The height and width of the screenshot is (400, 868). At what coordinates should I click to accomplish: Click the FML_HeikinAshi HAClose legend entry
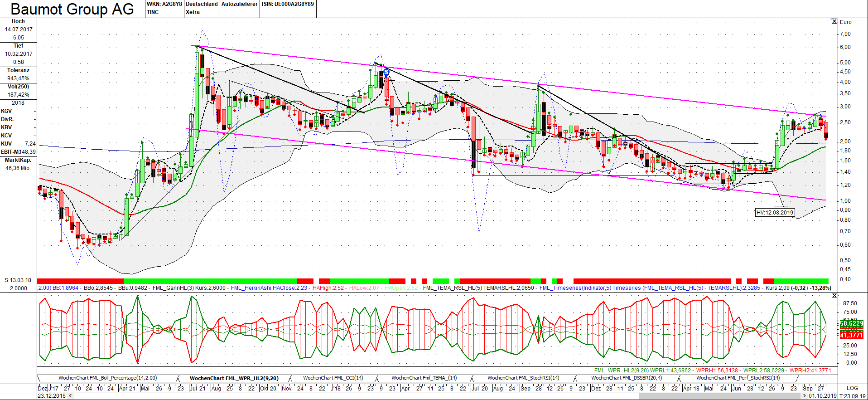click(269, 288)
